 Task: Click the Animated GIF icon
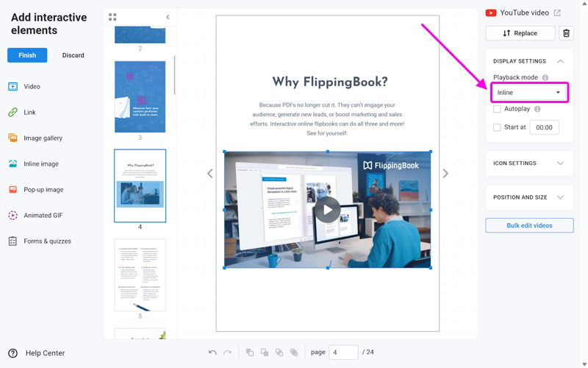coord(12,215)
